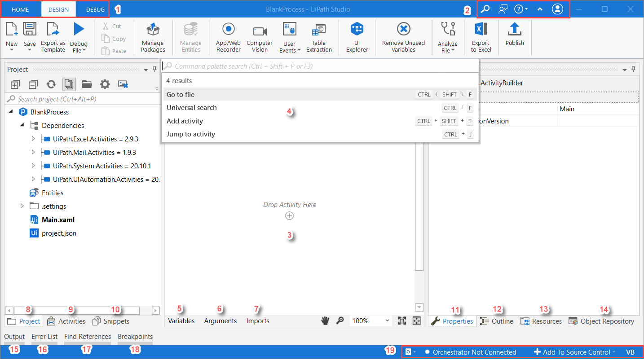Image resolution: width=644 pixels, height=360 pixels.
Task: Open Manage Packages
Action: coord(153,38)
